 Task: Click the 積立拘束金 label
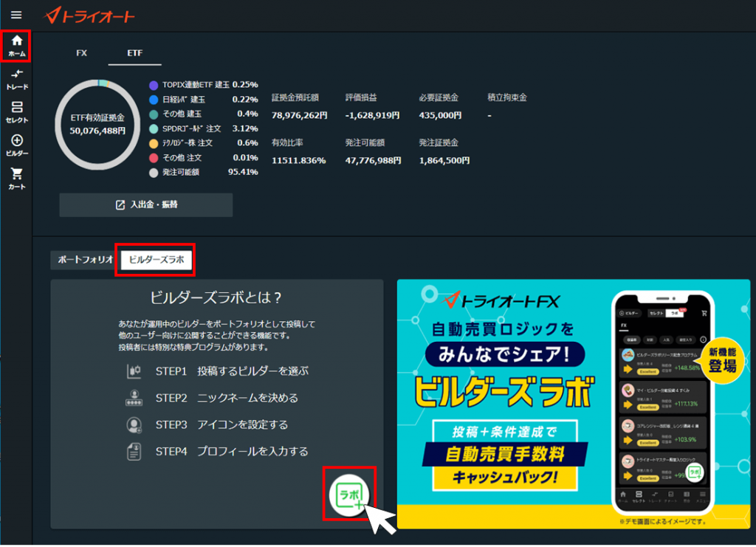(507, 97)
